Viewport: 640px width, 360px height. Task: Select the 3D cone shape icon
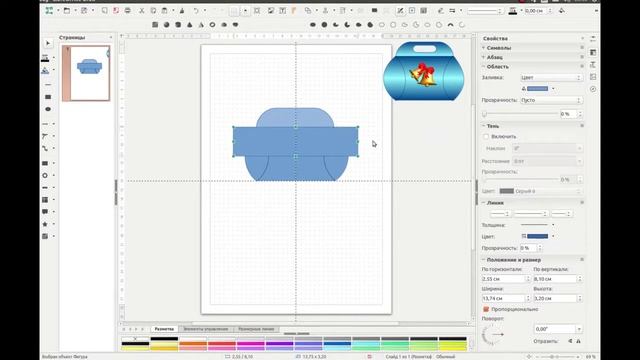pyautogui.click(x=189, y=25)
